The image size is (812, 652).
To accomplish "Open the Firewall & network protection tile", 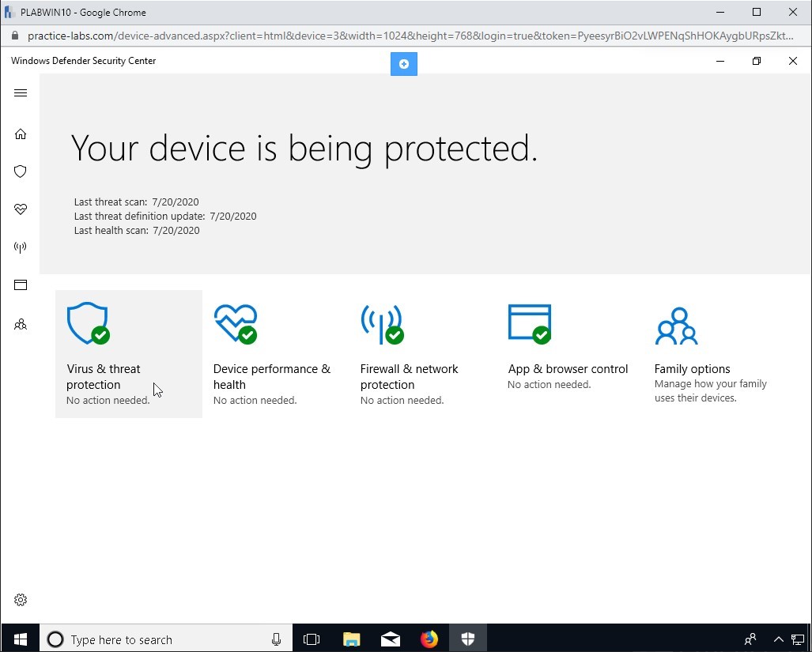I will (x=419, y=353).
